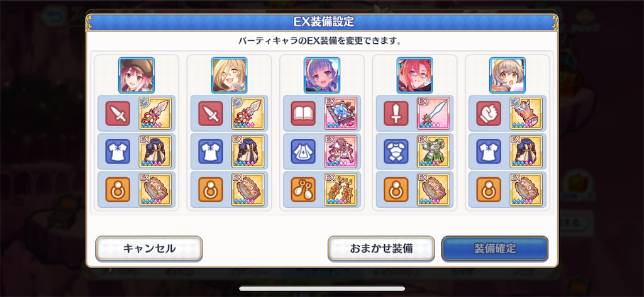Tap the red-haired character portrait
The width and height of the screenshot is (644, 297).
point(415,75)
